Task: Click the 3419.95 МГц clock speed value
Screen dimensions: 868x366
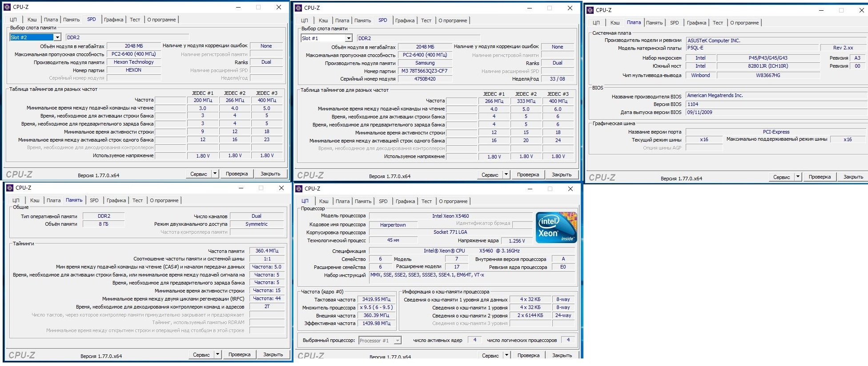Action: [376, 300]
